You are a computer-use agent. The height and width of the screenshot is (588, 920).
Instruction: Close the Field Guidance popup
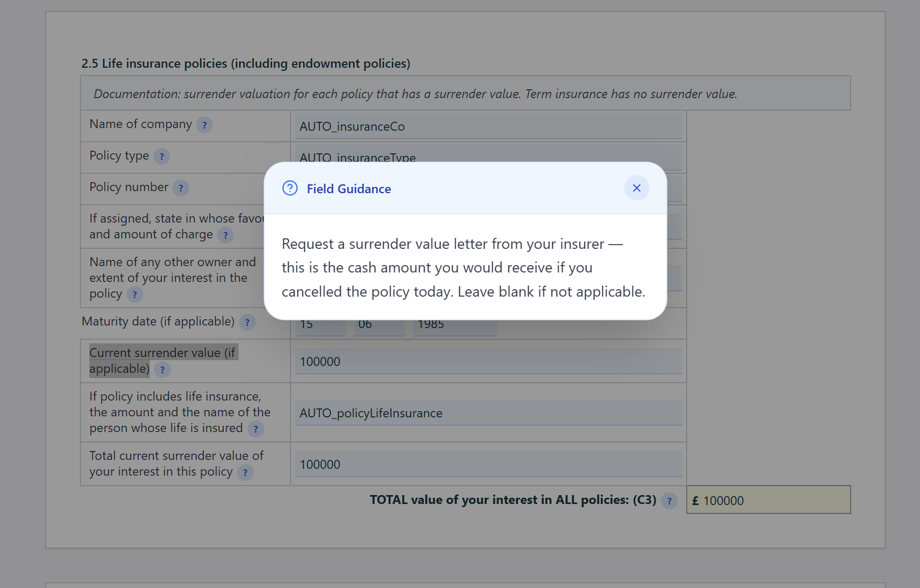[x=636, y=188]
